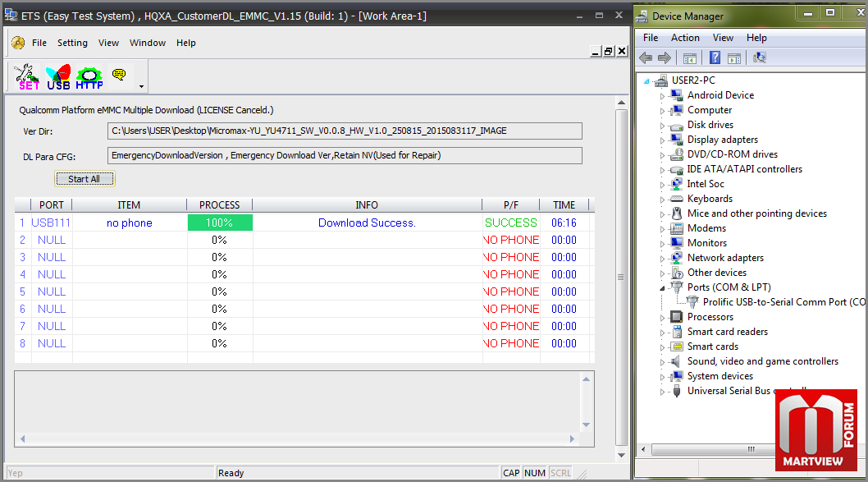
Task: Select Modems icon in device tree
Action: 677,228
